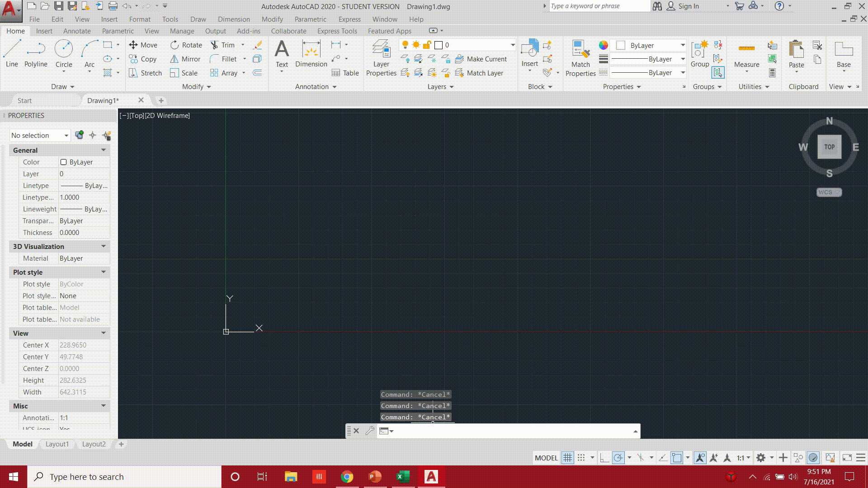Activate the Polyline tool
Screen dimensions: 868x488
(x=36, y=53)
